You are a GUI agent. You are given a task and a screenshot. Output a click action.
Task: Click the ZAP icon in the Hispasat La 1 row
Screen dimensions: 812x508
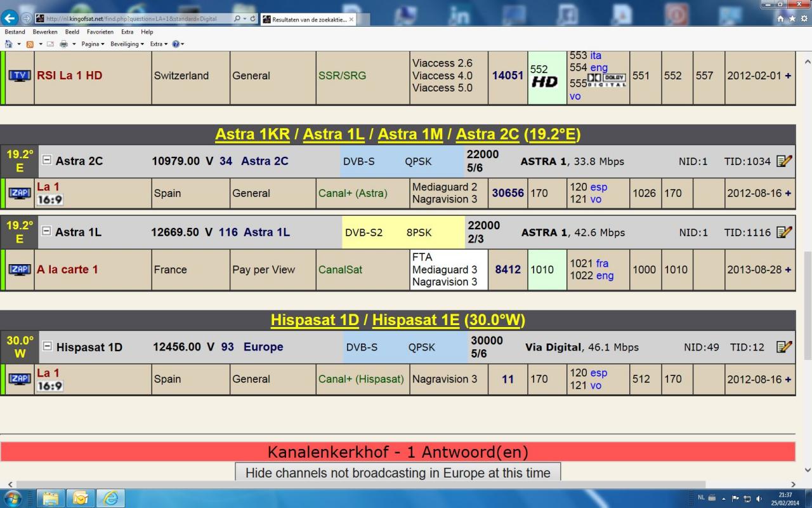tap(20, 379)
